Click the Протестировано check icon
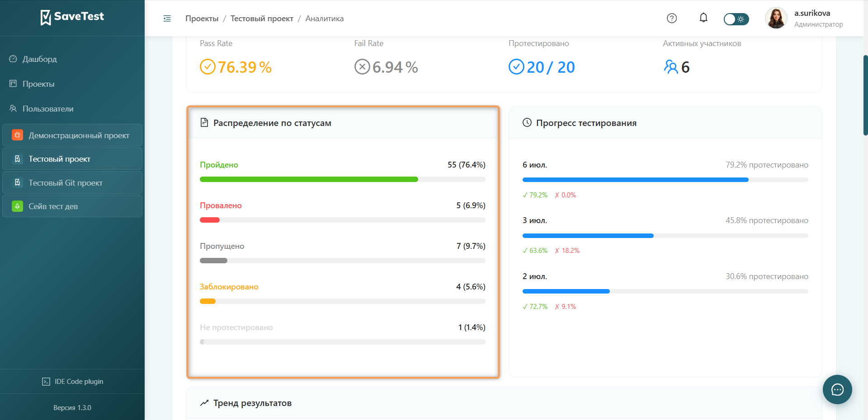 [x=516, y=67]
